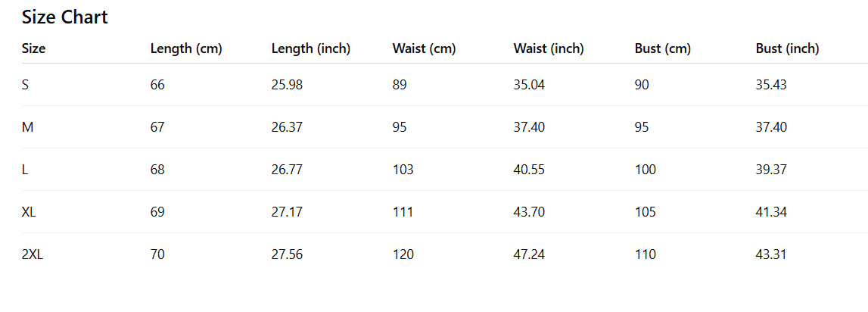
Task: Select the Waist (cm) column header
Action: click(x=424, y=48)
